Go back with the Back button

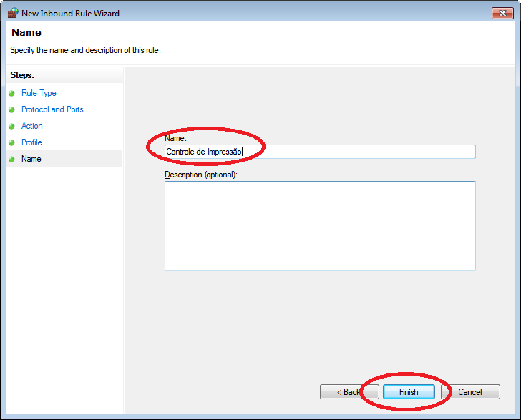point(349,392)
